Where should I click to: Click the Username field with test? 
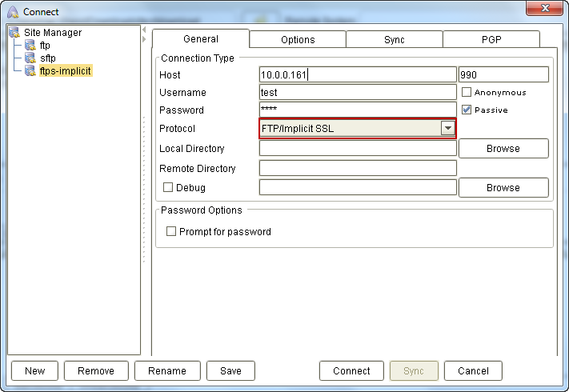click(x=358, y=92)
